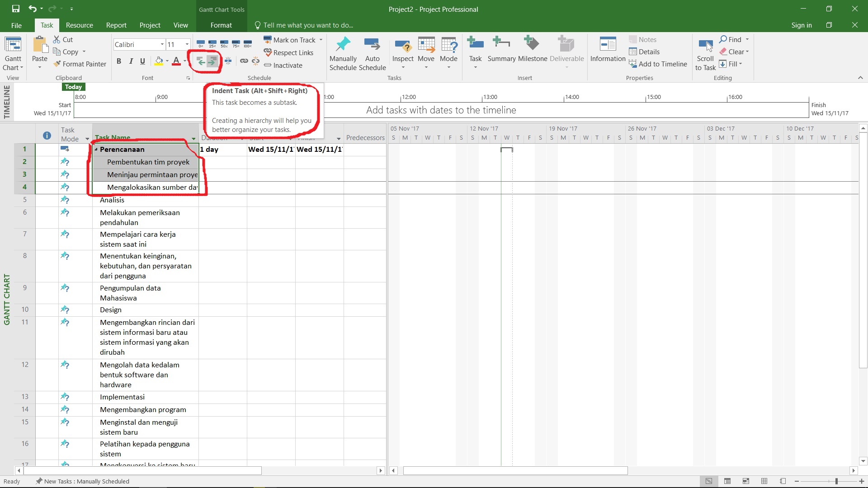Click the Split Task icon
This screenshot has height=488, width=868.
click(228, 61)
